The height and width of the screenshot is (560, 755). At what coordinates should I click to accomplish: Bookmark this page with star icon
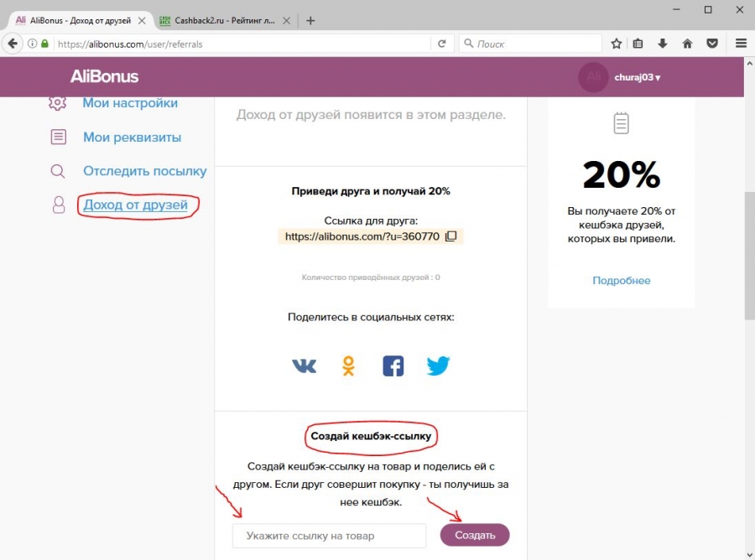coord(617,44)
